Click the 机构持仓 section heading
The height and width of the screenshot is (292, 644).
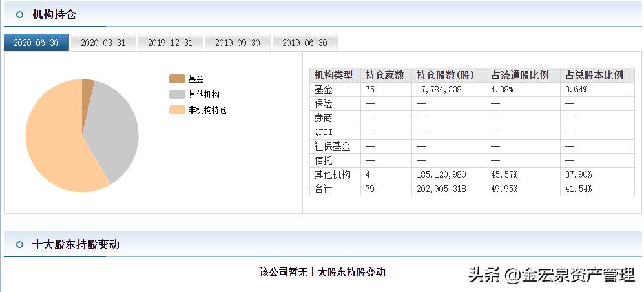54,15
